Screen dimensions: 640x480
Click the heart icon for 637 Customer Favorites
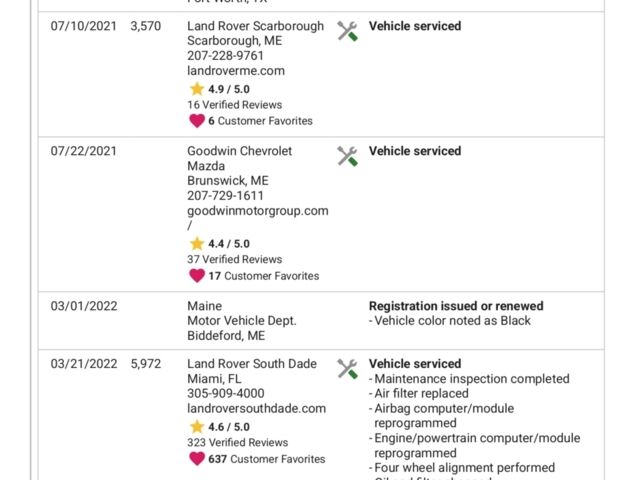point(197,459)
